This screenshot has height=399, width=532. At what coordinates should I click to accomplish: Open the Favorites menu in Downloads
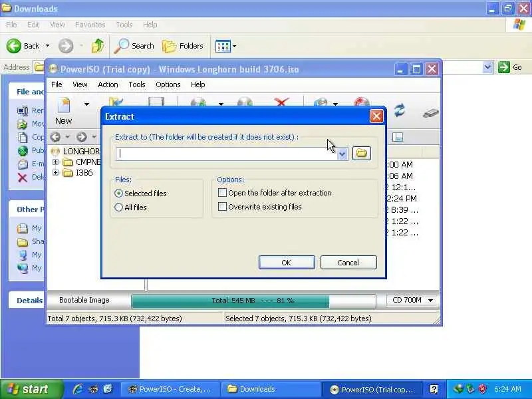[x=90, y=25]
